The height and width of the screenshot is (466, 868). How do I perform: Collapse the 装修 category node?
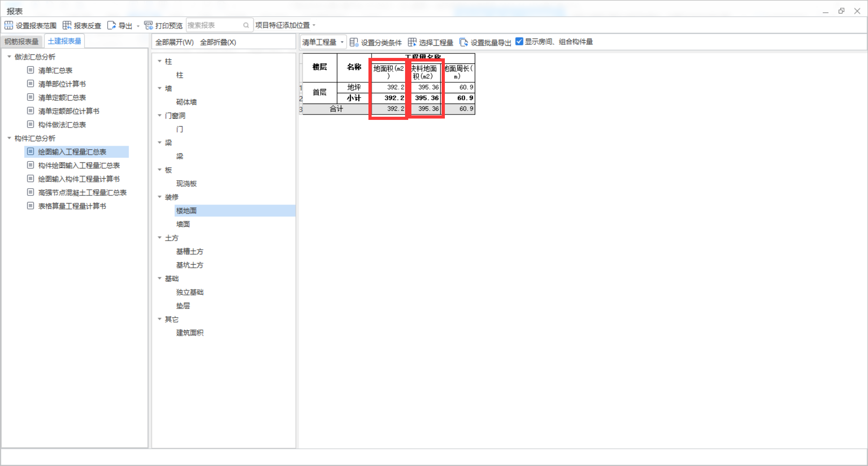(160, 197)
